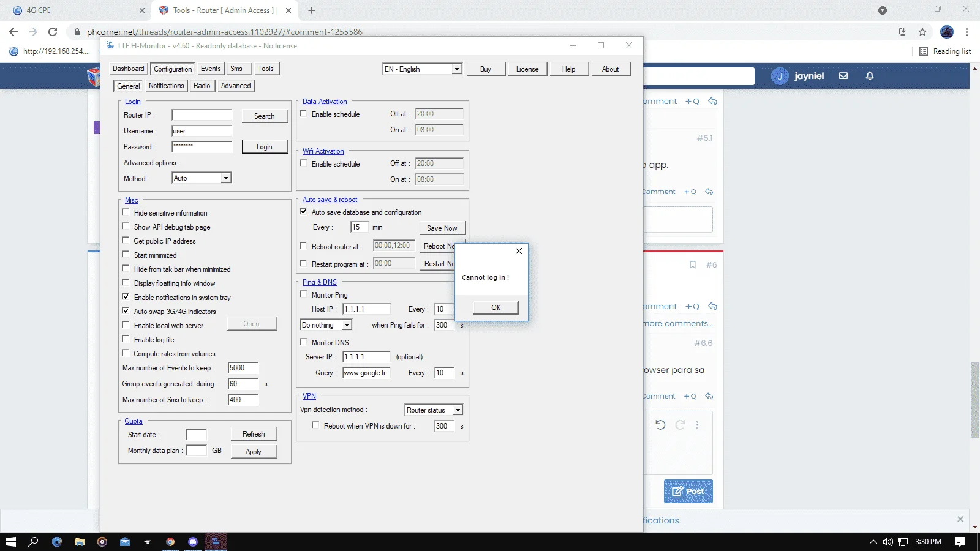Open the phcorner notifications bell icon

pyautogui.click(x=870, y=76)
